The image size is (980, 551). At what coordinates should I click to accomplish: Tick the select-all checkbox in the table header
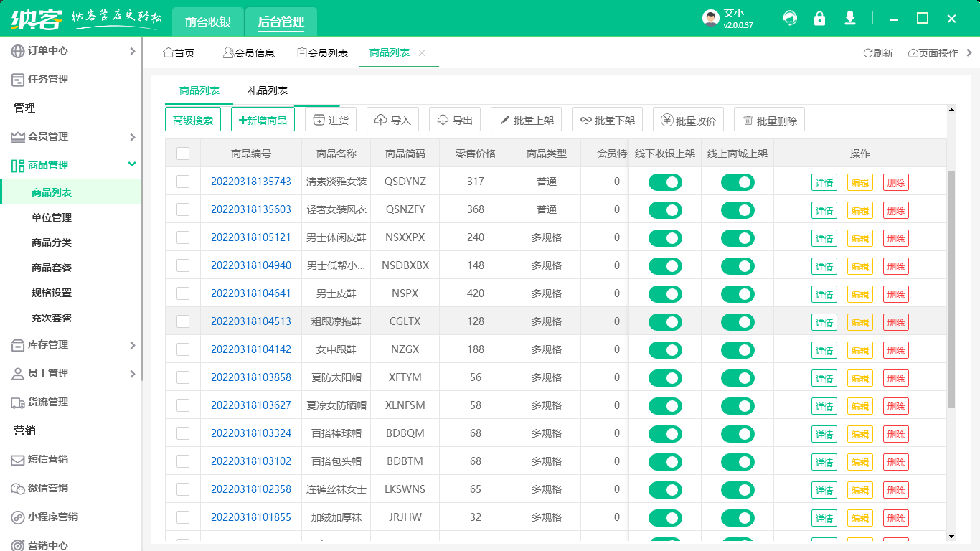(x=183, y=153)
